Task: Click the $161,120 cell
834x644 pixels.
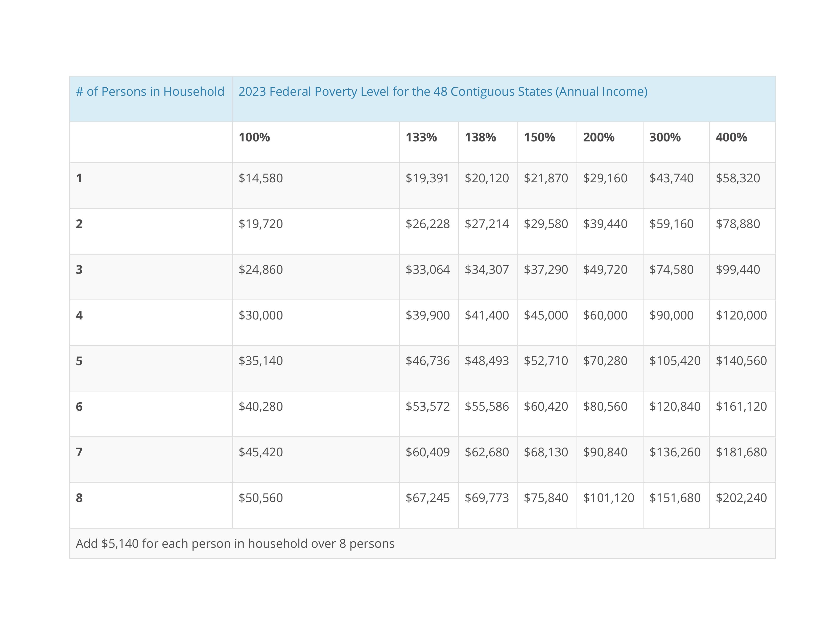Action: (x=741, y=407)
